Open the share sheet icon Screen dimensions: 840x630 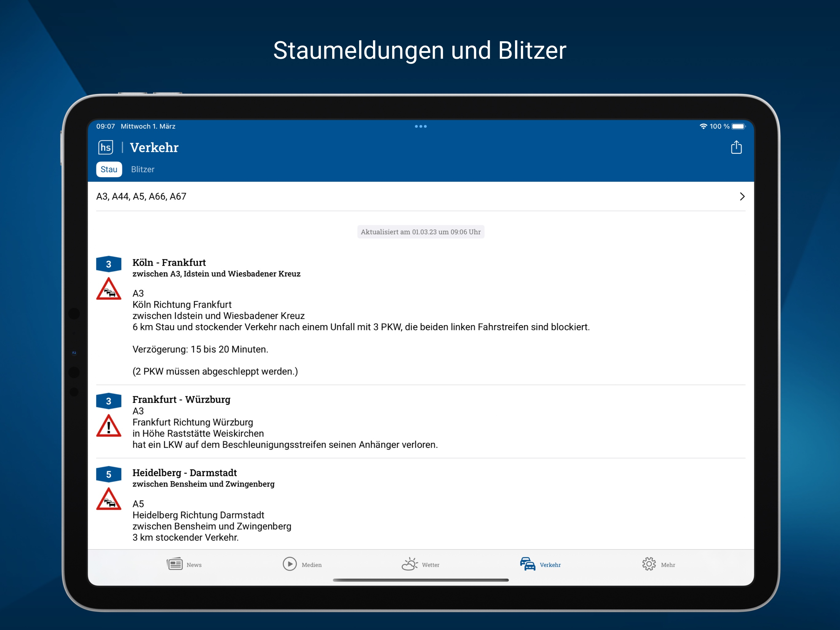pyautogui.click(x=736, y=147)
